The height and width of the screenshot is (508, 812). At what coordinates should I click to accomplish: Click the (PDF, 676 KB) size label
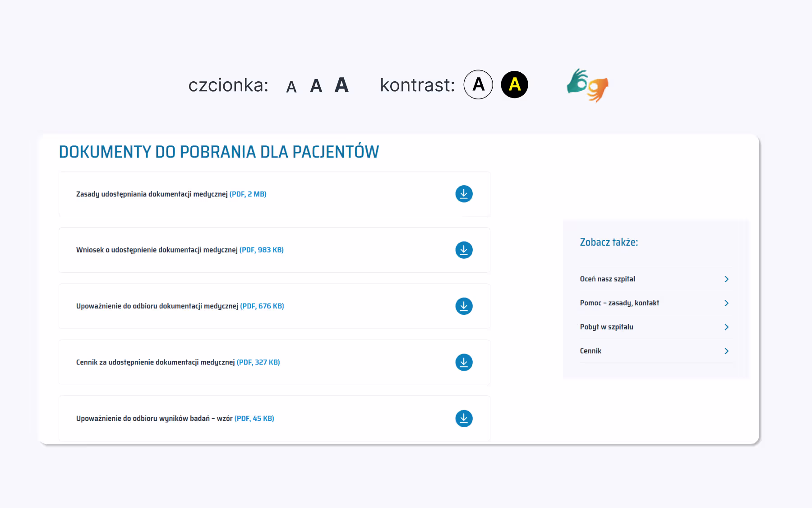(262, 306)
